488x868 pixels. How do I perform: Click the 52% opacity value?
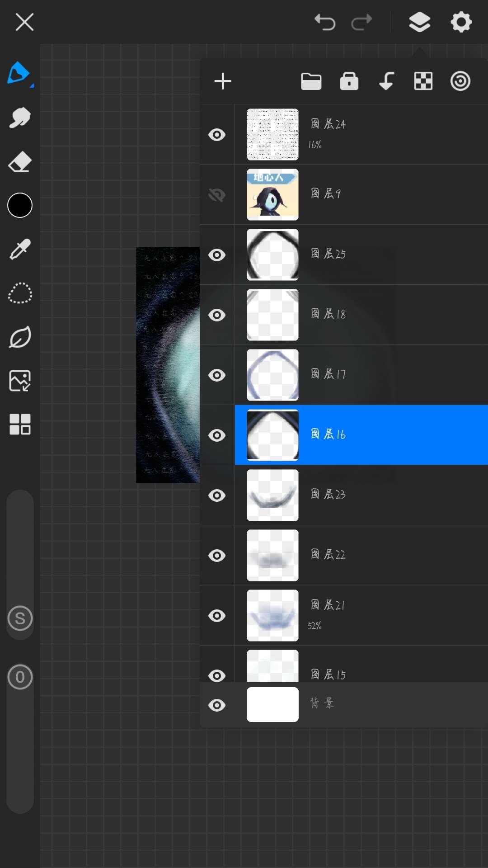[314, 626]
